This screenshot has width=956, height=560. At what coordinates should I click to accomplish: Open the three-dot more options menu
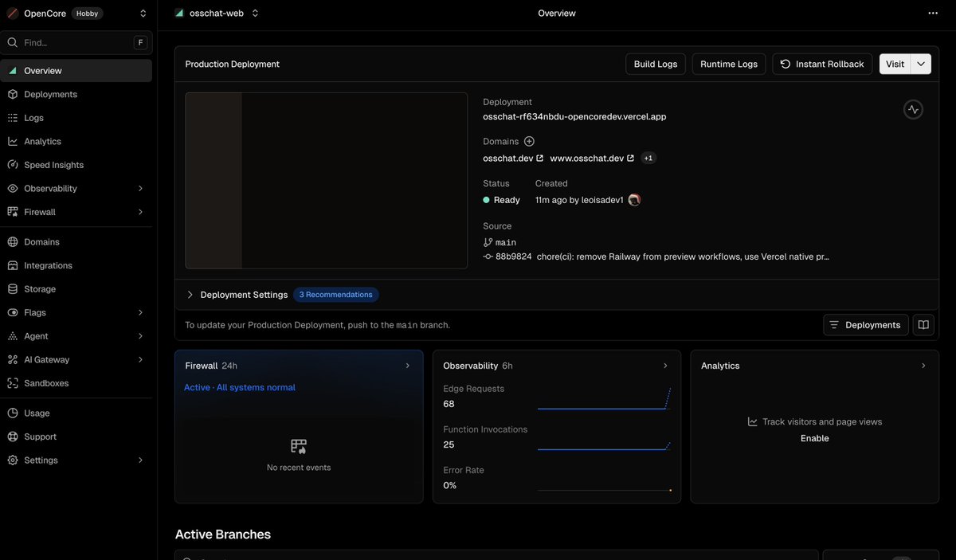pos(933,14)
